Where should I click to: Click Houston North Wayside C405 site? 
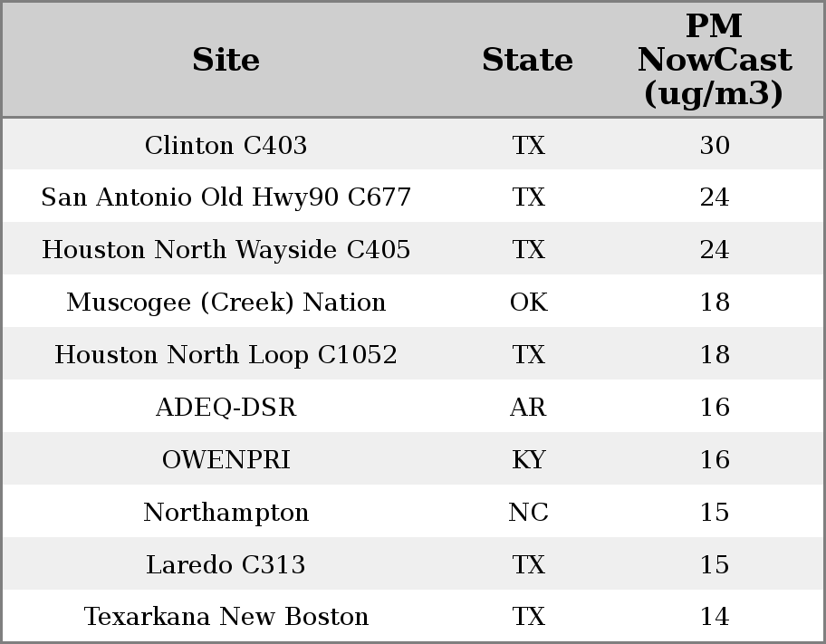pos(226,250)
